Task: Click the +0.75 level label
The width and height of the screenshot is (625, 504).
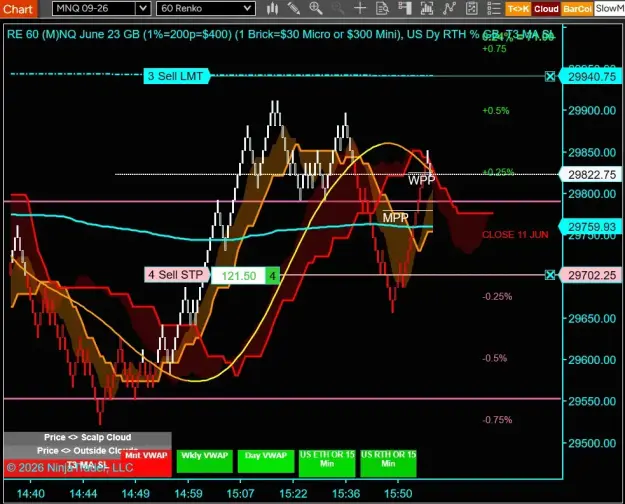Action: pos(494,49)
